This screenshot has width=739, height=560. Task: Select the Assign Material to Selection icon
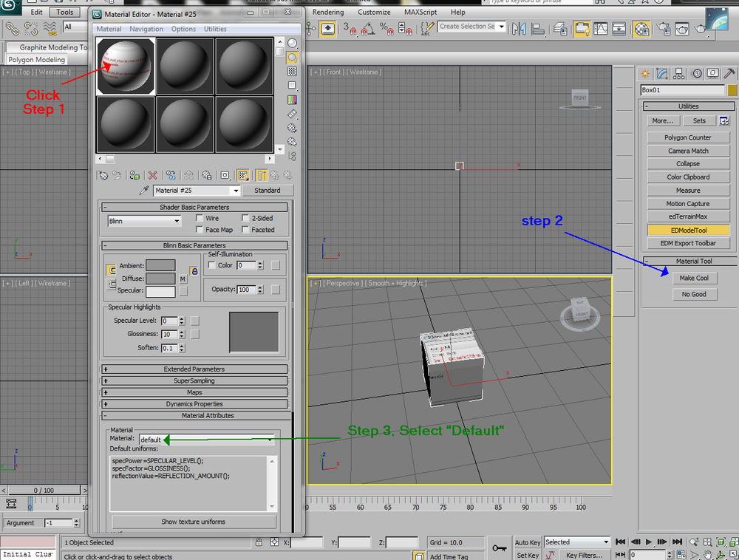pos(134,176)
